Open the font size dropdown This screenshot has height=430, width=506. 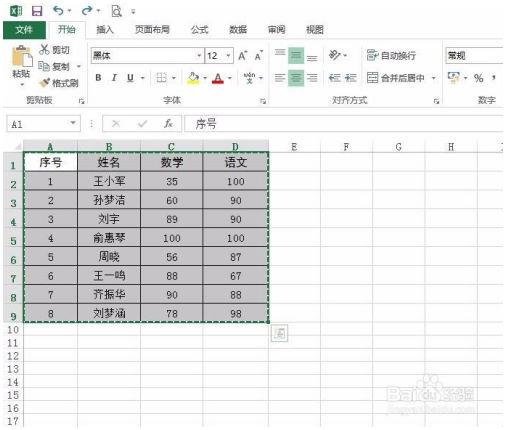(x=228, y=55)
